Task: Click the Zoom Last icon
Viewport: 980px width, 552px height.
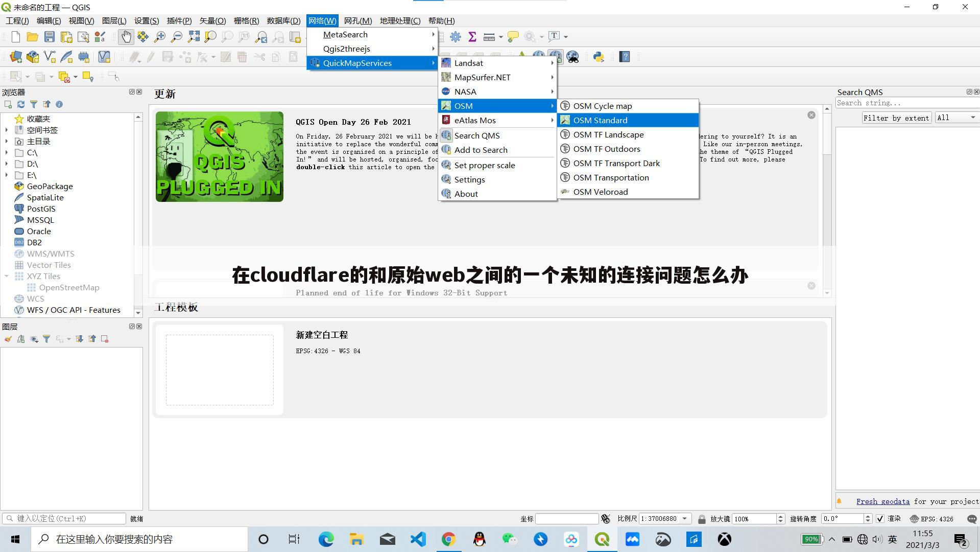Action: point(261,37)
